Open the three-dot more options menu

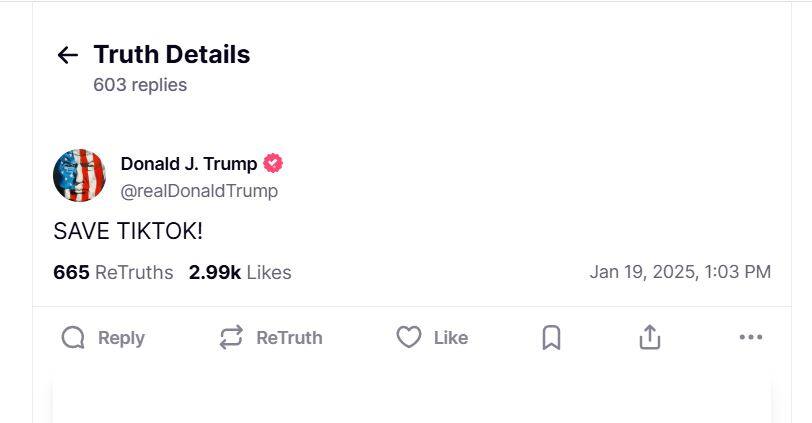[751, 338]
